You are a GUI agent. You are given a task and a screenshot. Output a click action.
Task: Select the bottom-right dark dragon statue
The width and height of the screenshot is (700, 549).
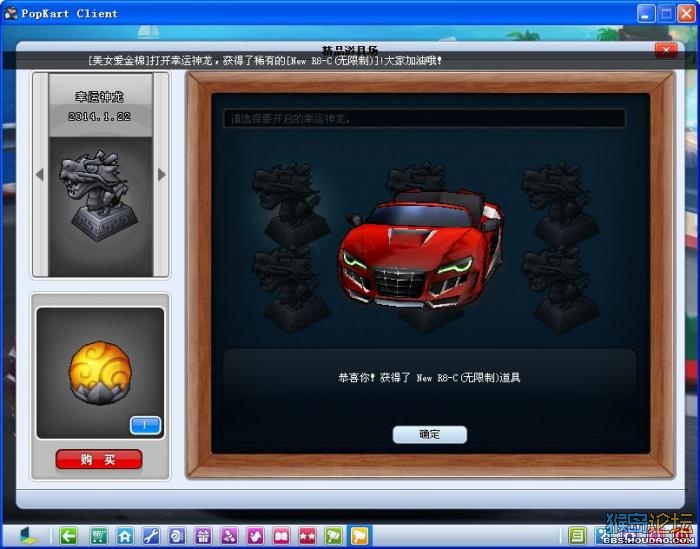click(x=561, y=289)
